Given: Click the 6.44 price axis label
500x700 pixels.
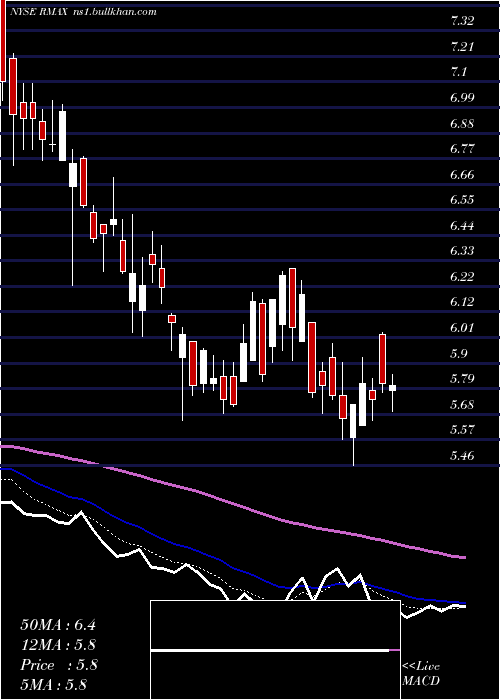Looking at the screenshot, I should 462,226.
